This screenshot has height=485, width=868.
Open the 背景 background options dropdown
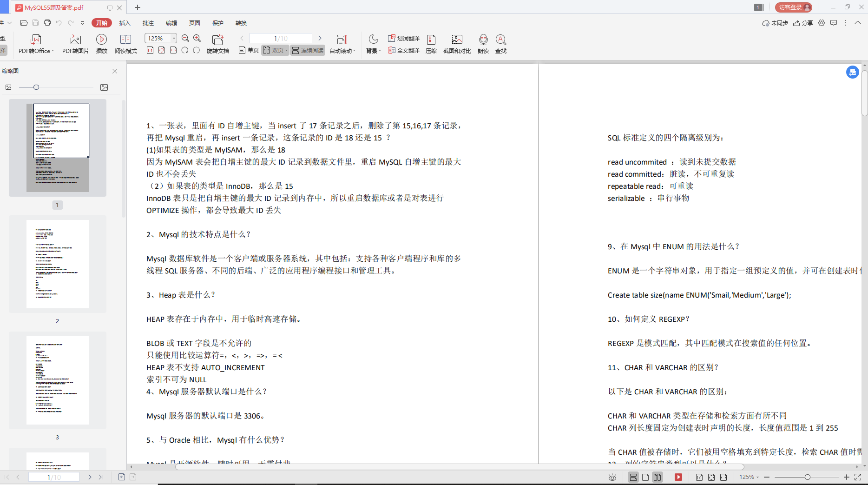373,44
